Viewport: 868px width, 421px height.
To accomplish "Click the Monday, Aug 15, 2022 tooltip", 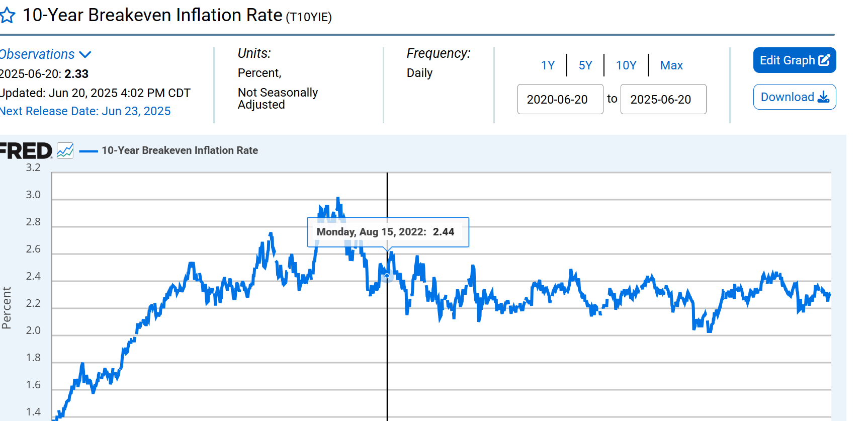I will point(388,232).
